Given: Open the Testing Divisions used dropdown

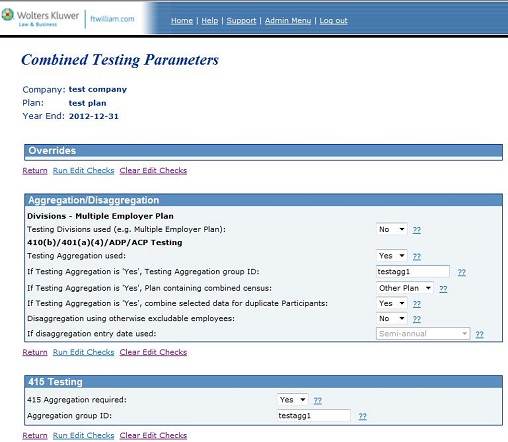Looking at the screenshot, I should click(x=392, y=229).
